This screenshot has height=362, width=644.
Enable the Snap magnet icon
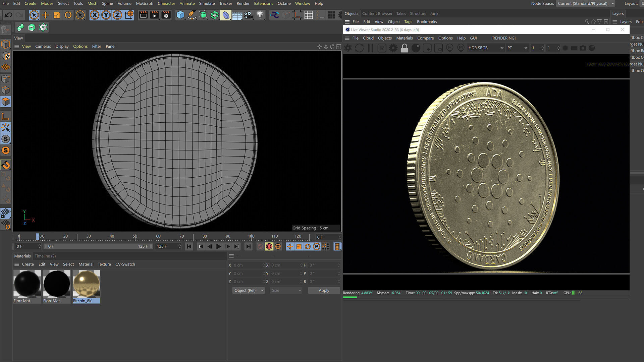coord(6,165)
